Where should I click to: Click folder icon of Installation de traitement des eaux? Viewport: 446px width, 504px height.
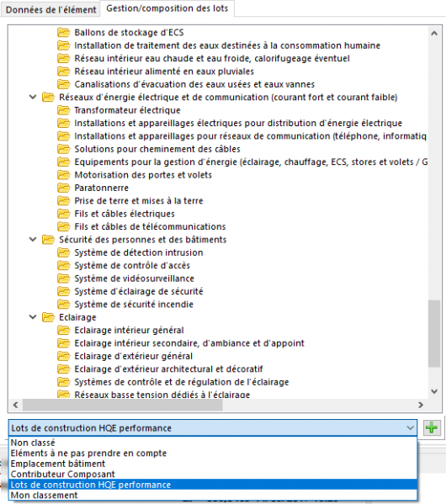click(x=64, y=45)
